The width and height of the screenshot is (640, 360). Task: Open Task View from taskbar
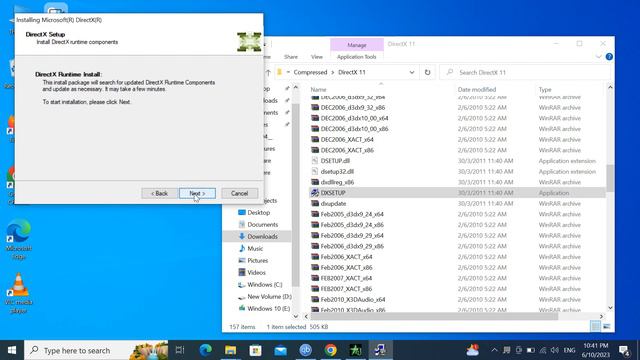180,350
